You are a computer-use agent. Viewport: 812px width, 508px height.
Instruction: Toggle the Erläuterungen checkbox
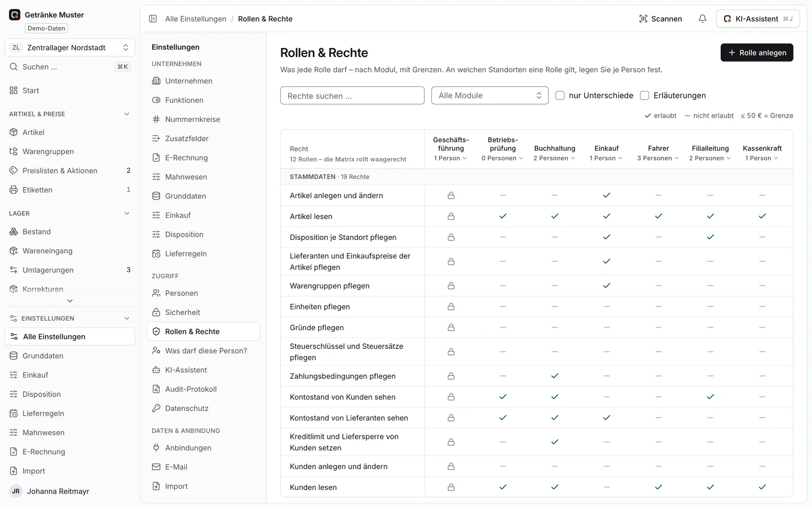(x=645, y=95)
